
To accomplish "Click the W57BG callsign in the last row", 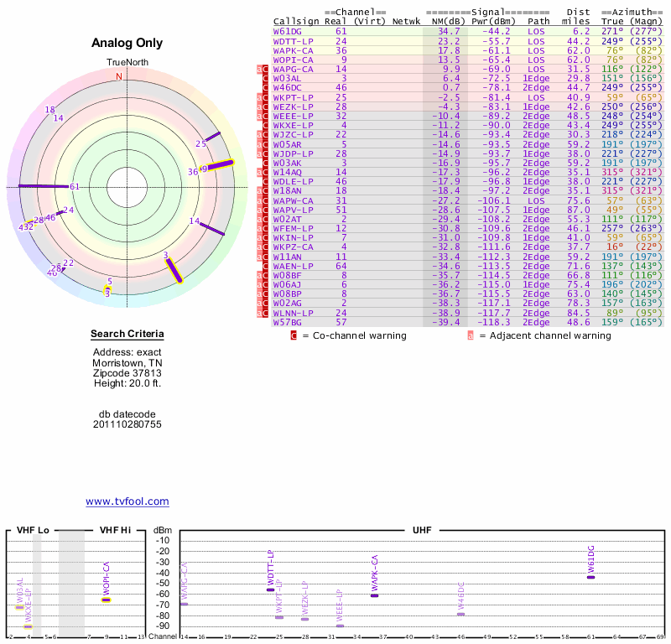I will [x=287, y=322].
